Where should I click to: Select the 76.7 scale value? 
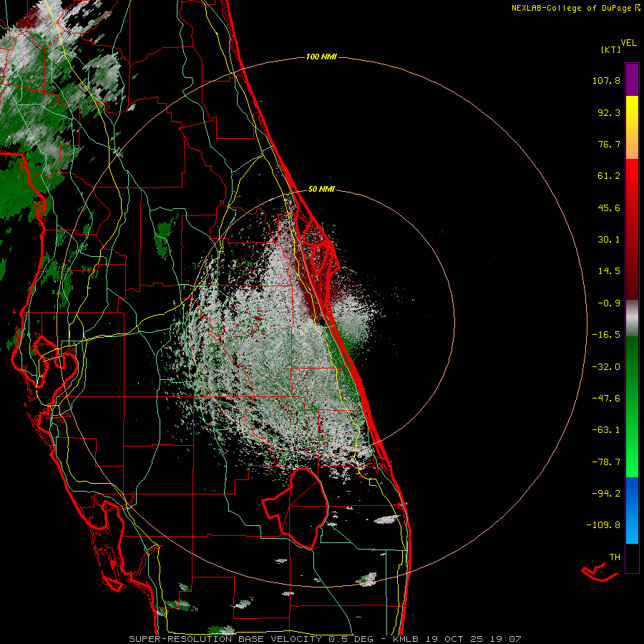[609, 144]
